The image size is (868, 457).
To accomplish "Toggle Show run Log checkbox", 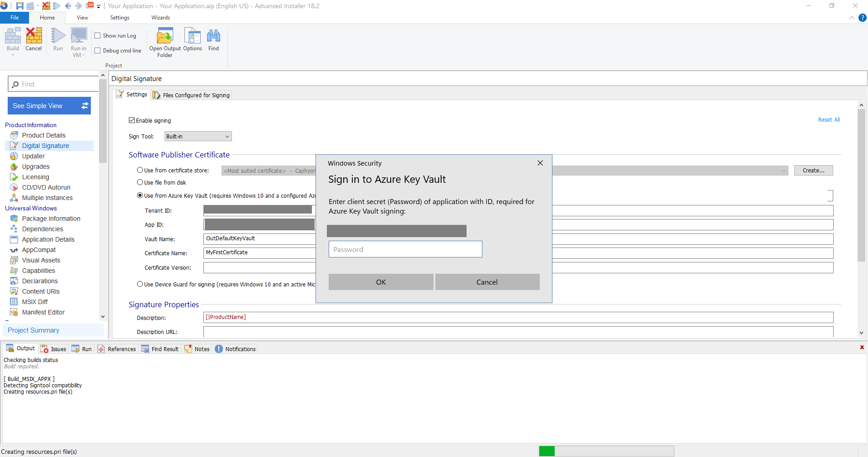I will coord(97,36).
